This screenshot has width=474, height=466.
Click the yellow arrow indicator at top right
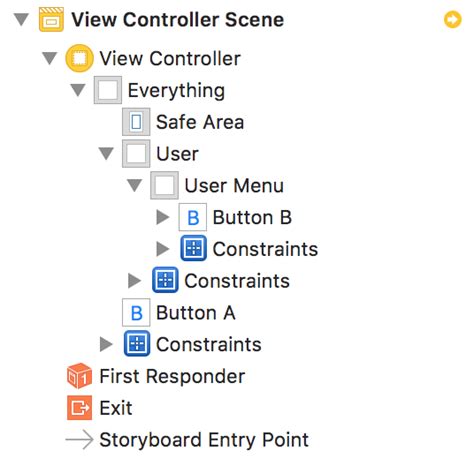[x=453, y=20]
